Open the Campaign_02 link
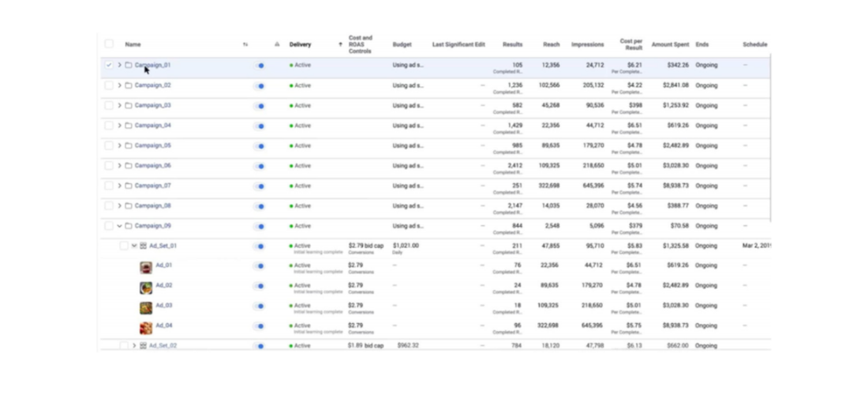The height and width of the screenshot is (395, 868). (153, 85)
